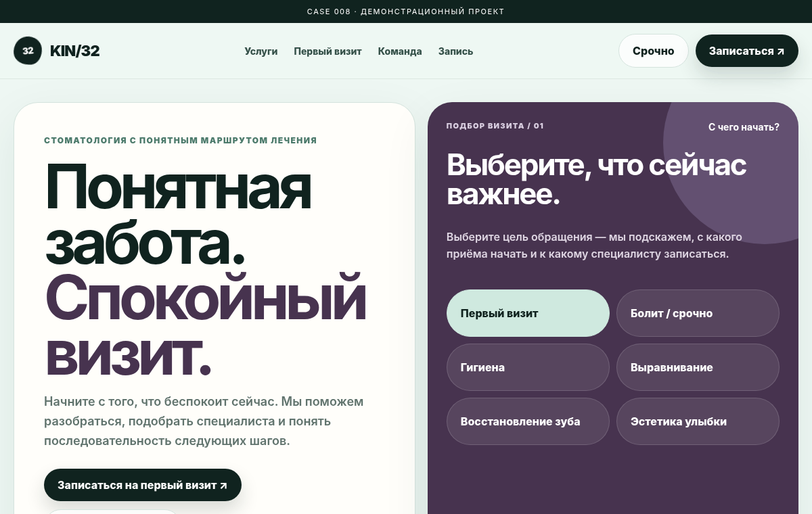
Task: Click the С чего начать? label
Action: 744,127
